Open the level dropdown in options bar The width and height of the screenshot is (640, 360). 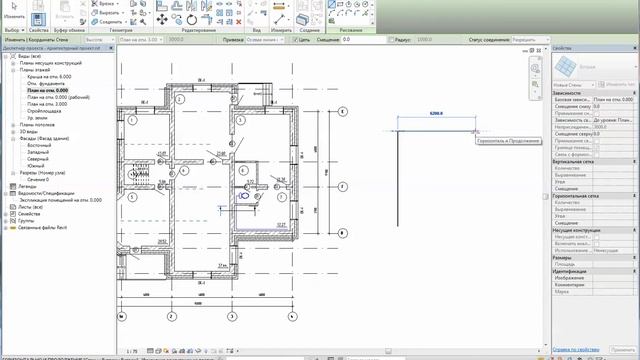point(141,40)
